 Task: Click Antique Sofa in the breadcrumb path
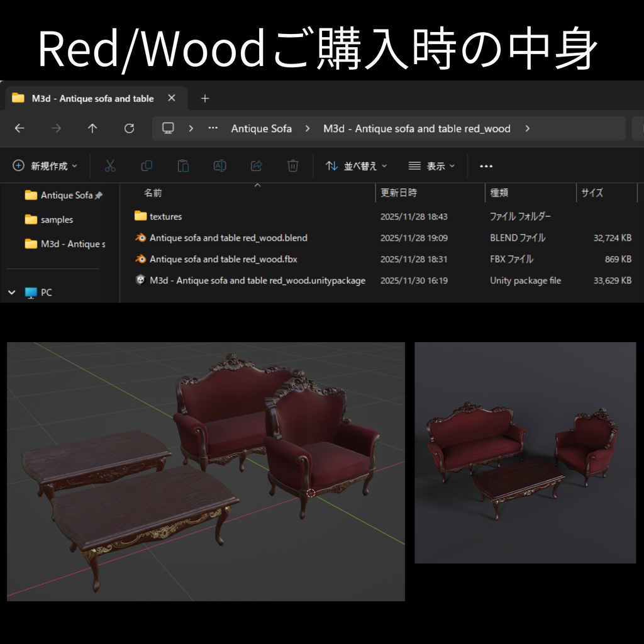click(261, 128)
